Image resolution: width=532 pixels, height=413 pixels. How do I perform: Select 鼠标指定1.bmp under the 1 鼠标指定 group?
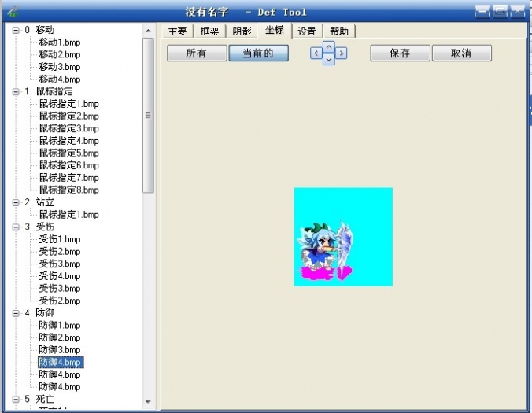69,104
